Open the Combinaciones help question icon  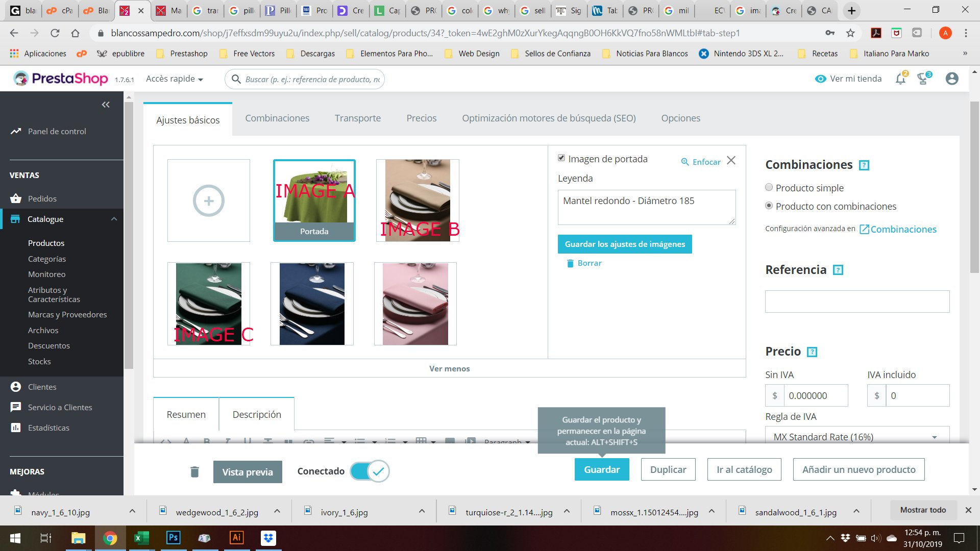[x=864, y=165]
